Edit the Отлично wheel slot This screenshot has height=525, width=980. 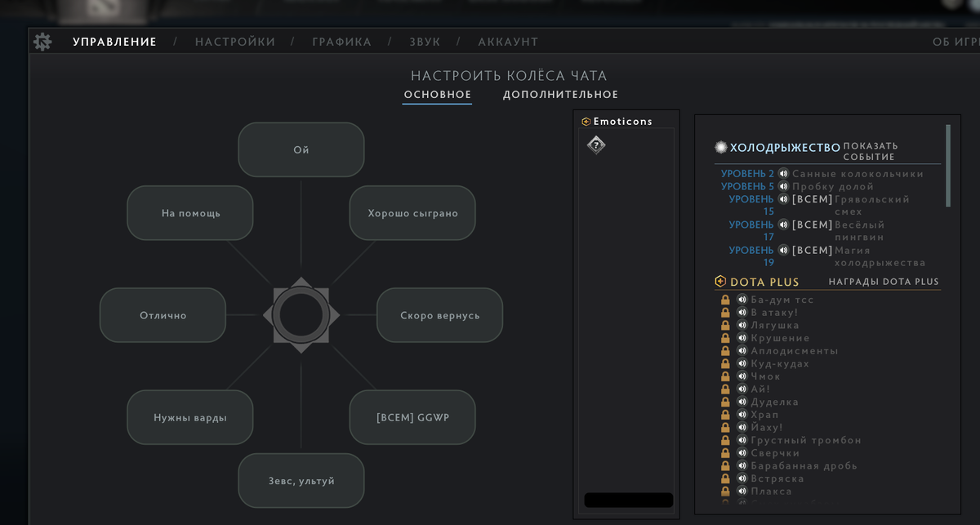click(x=163, y=315)
